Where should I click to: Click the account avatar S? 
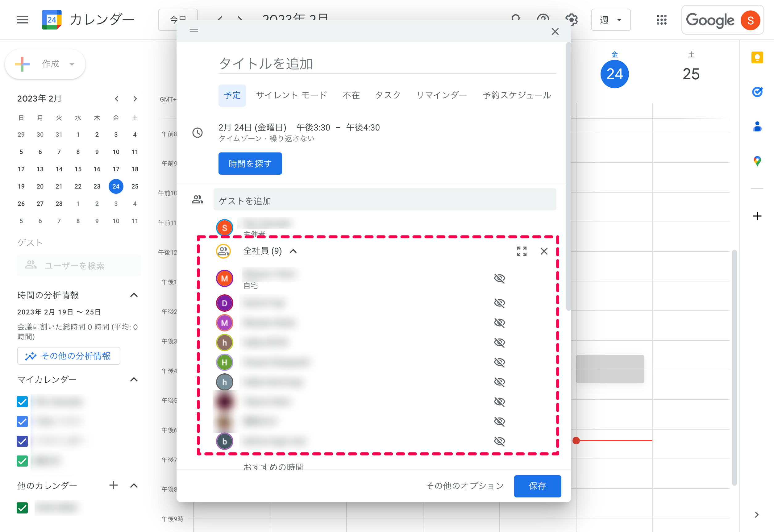750,20
